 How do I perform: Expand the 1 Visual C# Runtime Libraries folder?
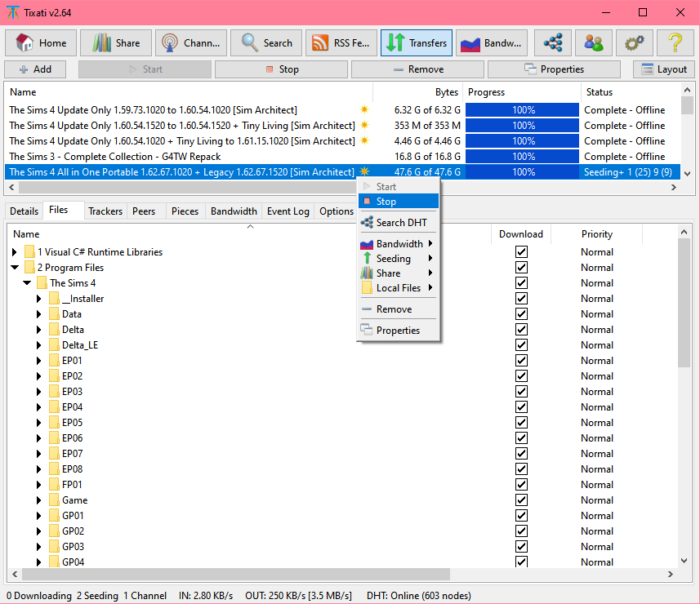(14, 252)
